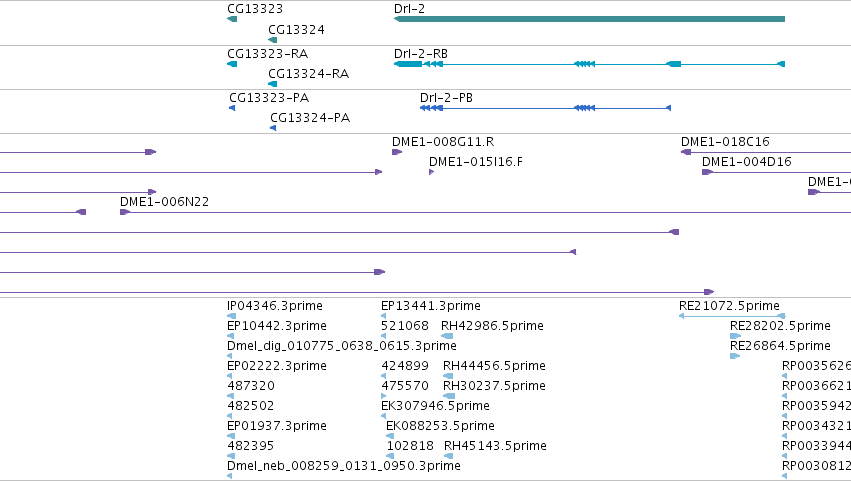Select the 102818 EST feature
The image size is (851, 481).
(x=410, y=446)
